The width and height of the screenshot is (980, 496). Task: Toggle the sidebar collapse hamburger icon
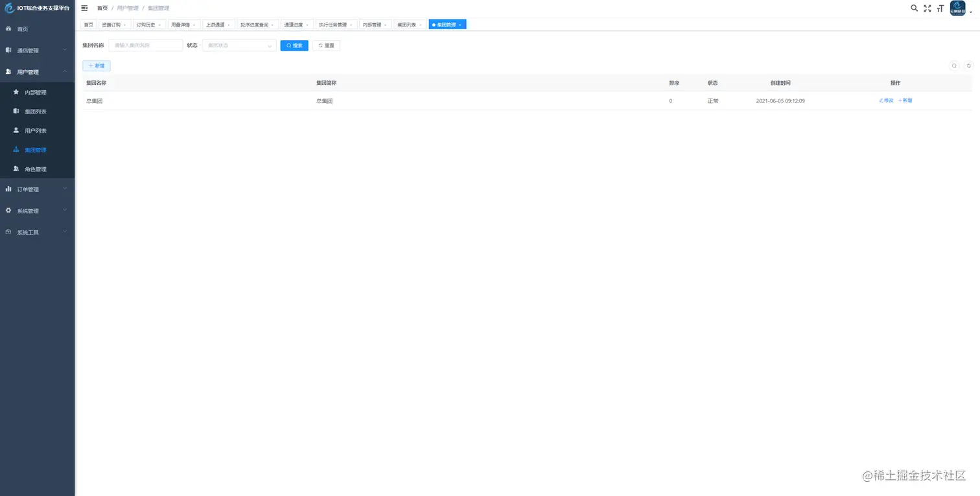[x=84, y=8]
